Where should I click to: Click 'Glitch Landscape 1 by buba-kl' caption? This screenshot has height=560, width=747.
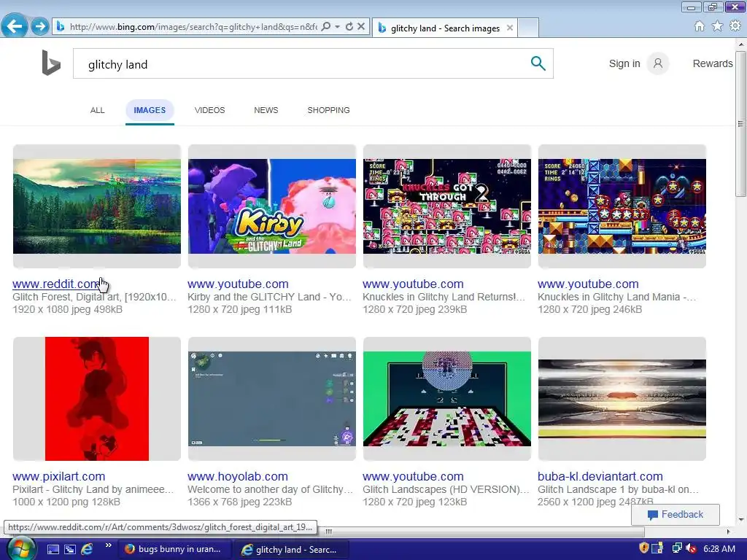(x=618, y=489)
